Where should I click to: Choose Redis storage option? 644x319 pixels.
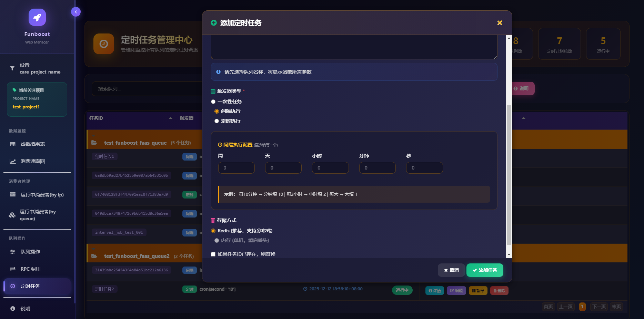pos(213,231)
